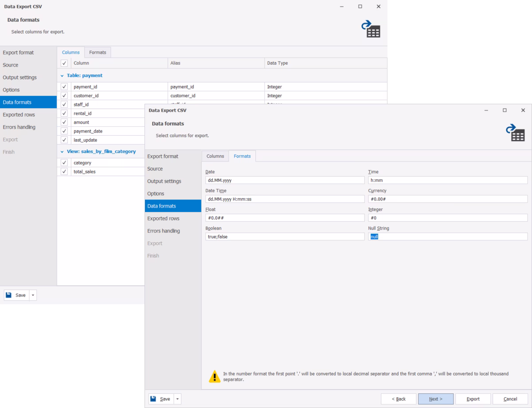Click the Next button
The image size is (532, 408).
(x=436, y=399)
